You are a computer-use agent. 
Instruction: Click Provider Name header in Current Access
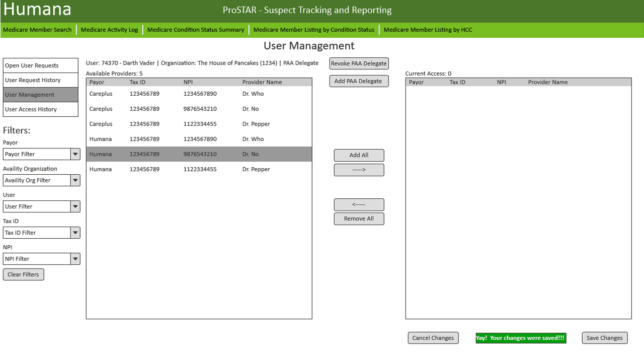pos(548,82)
